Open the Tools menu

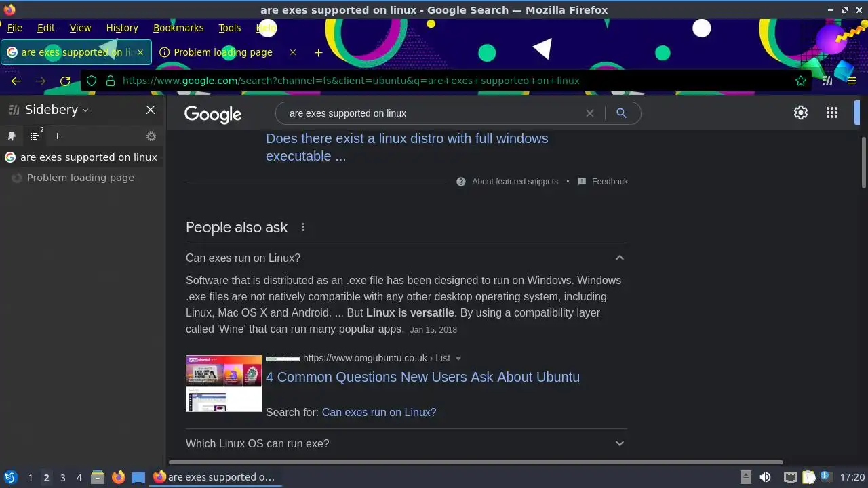pyautogui.click(x=230, y=28)
